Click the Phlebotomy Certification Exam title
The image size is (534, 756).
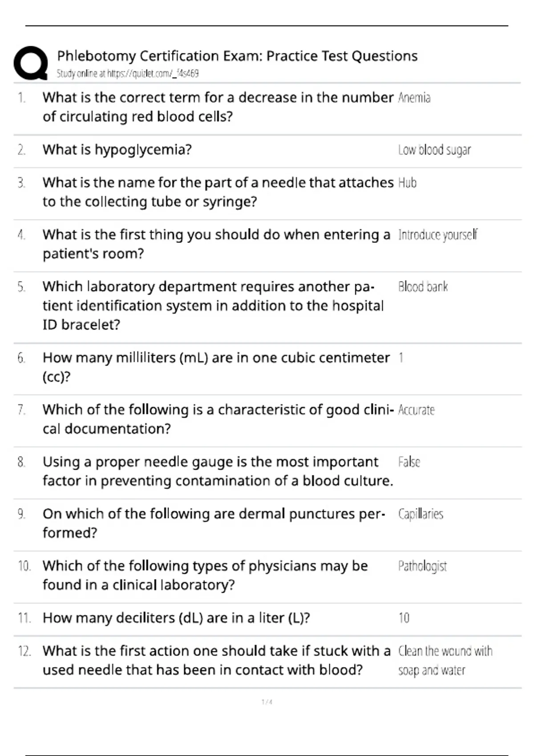[x=237, y=56]
